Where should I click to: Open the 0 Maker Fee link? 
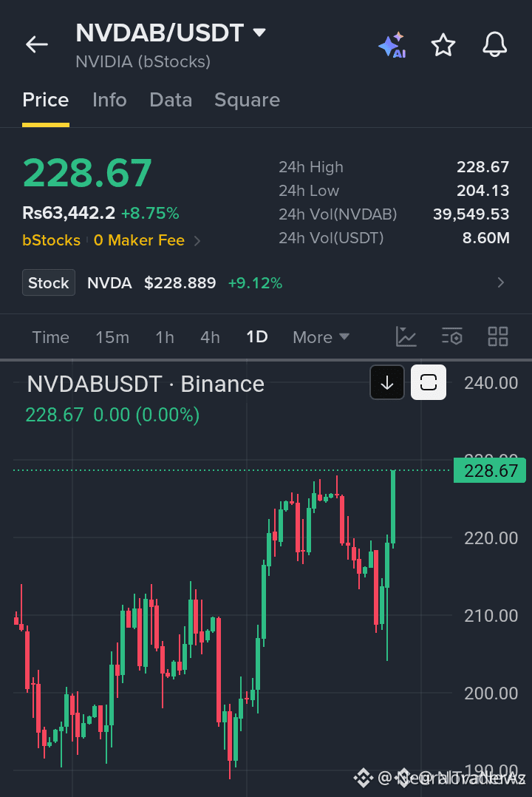(x=139, y=240)
